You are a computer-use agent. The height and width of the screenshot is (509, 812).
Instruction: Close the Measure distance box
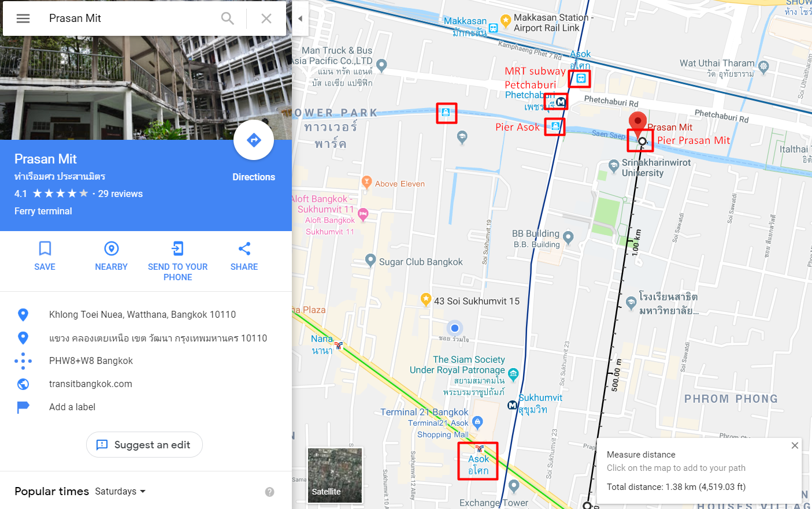point(795,445)
